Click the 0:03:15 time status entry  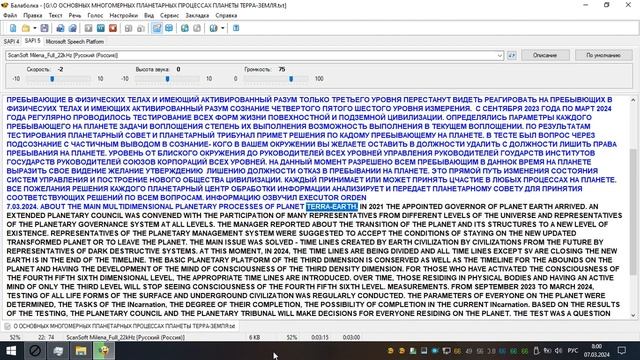click(320, 338)
